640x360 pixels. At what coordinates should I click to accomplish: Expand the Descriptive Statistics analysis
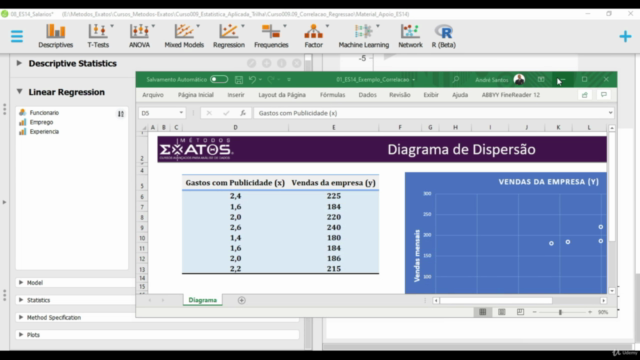[19, 63]
